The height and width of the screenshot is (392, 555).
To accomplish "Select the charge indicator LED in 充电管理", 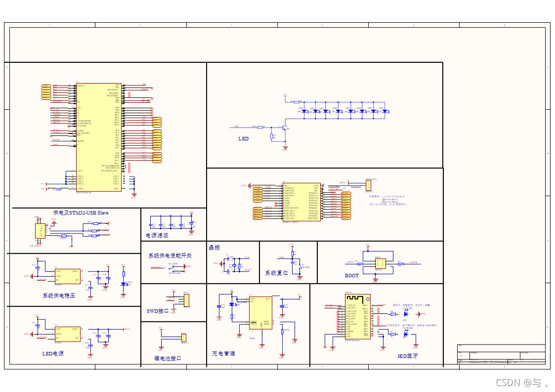I will tap(233, 305).
